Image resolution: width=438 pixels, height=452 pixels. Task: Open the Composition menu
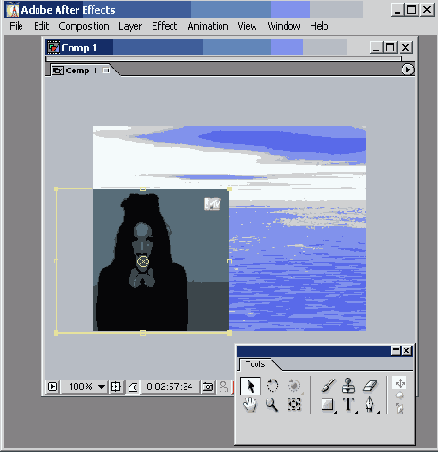click(x=84, y=26)
